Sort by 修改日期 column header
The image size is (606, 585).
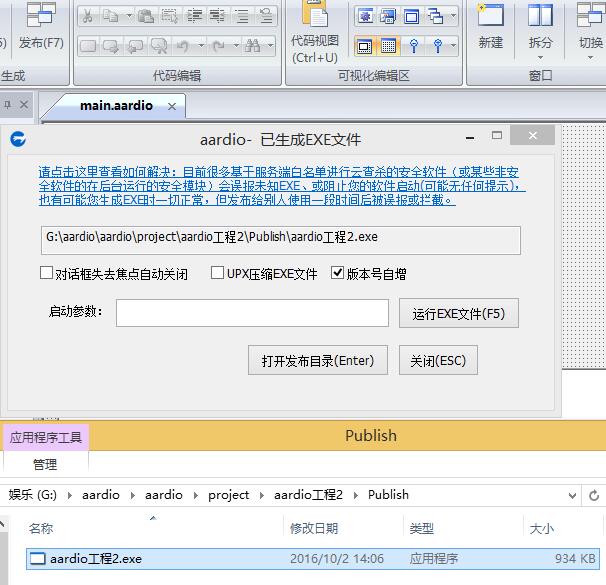[x=314, y=528]
